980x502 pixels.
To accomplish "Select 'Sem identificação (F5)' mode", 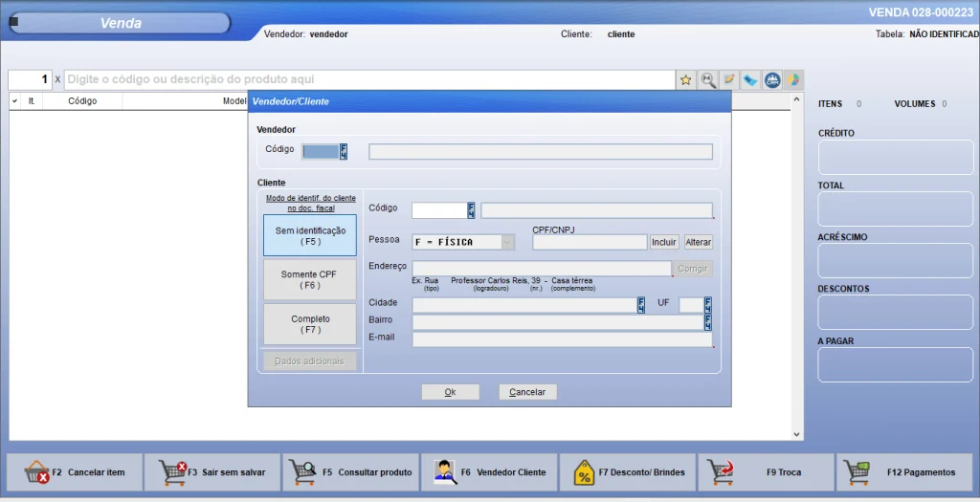I will click(310, 235).
